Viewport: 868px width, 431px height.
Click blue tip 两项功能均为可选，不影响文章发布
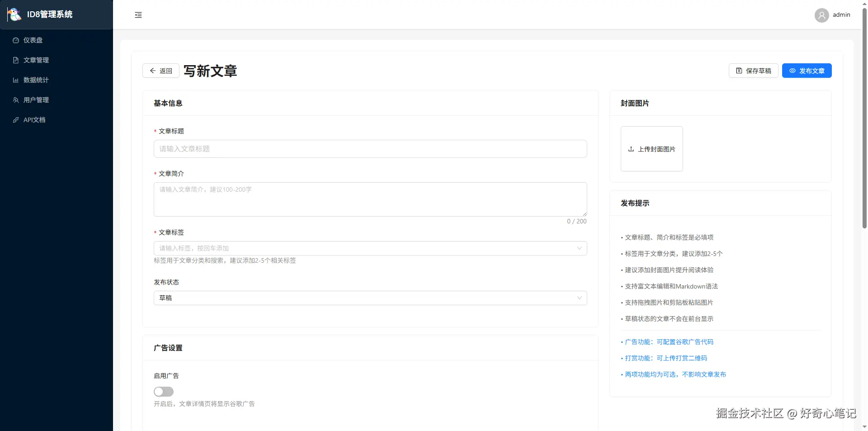pos(674,374)
